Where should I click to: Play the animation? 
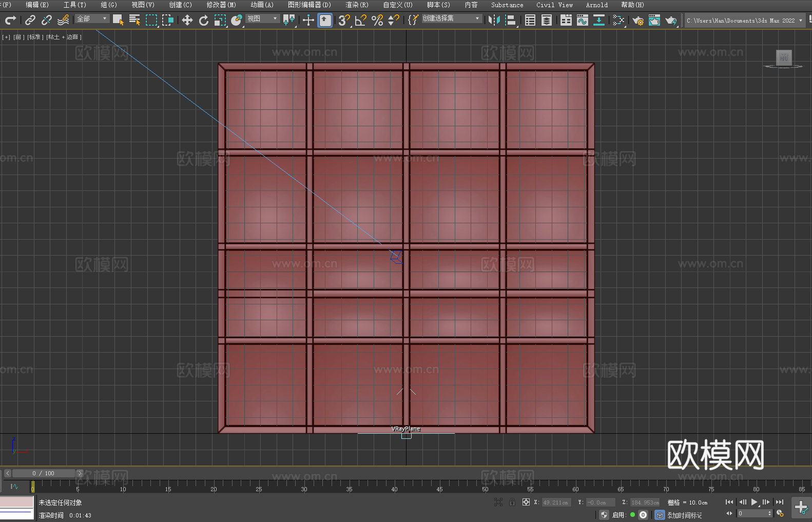755,502
